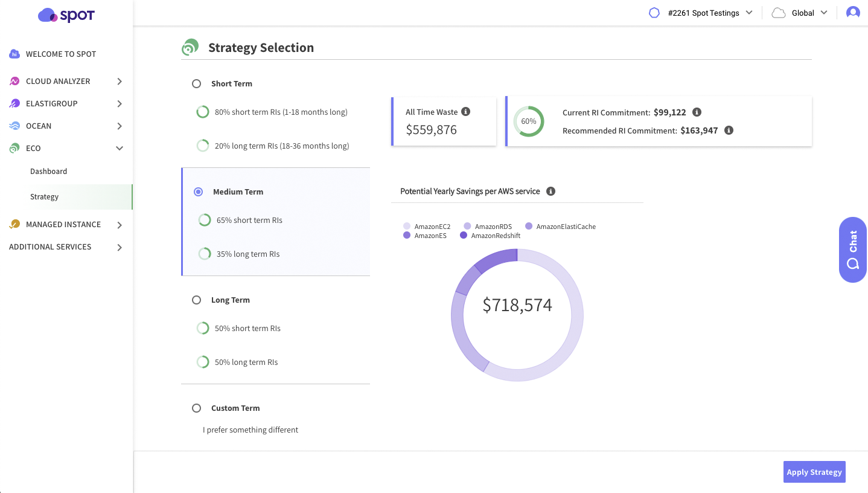Click the All Time Waste info icon
The width and height of the screenshot is (868, 493).
[x=465, y=112]
